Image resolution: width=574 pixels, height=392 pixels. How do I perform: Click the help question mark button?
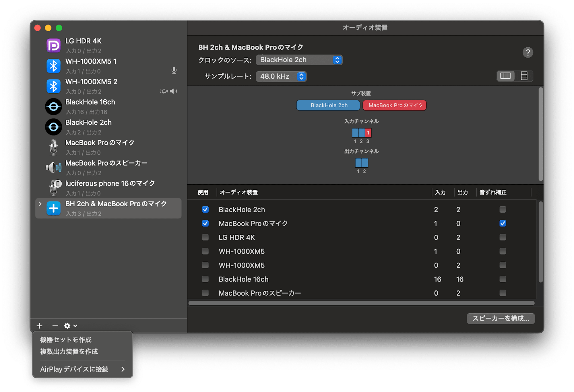[x=528, y=53]
